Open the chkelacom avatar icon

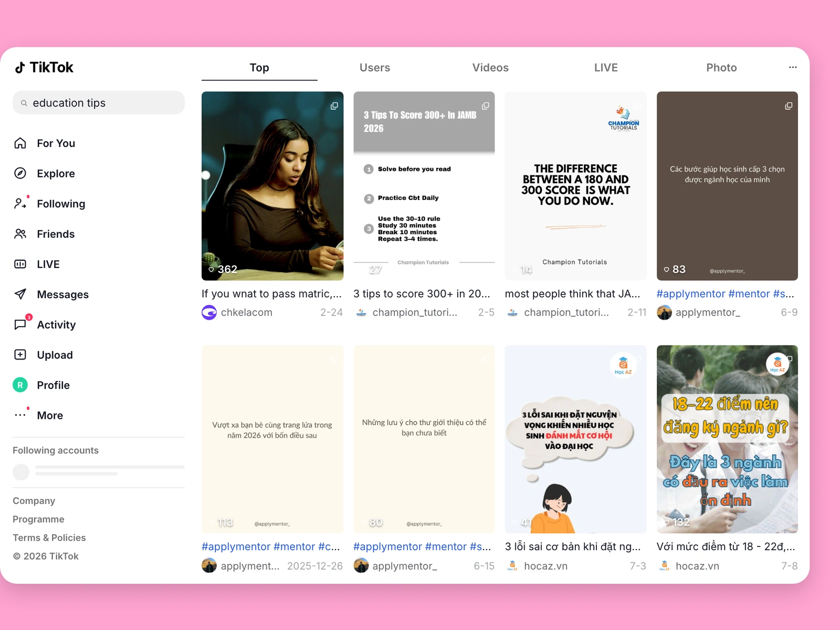coord(209,312)
